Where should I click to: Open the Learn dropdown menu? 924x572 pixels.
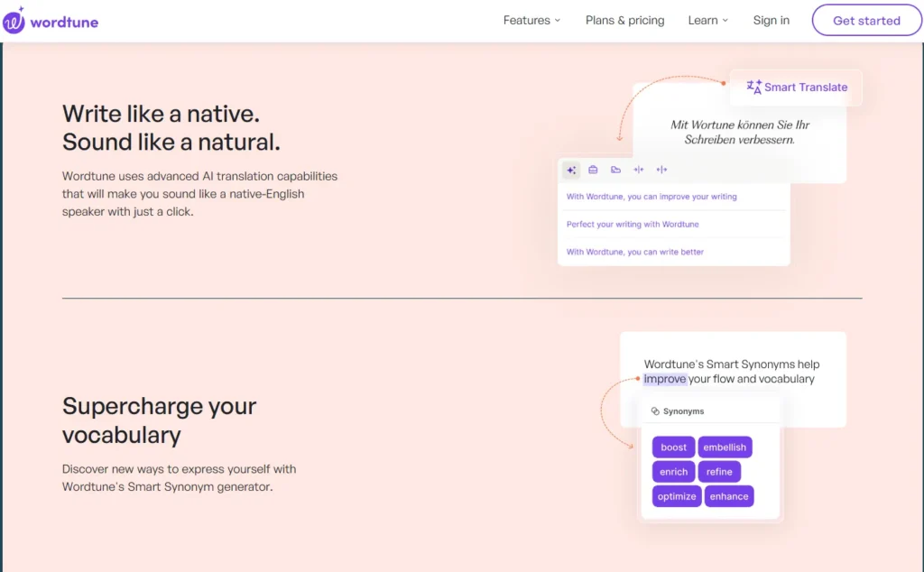coord(707,21)
